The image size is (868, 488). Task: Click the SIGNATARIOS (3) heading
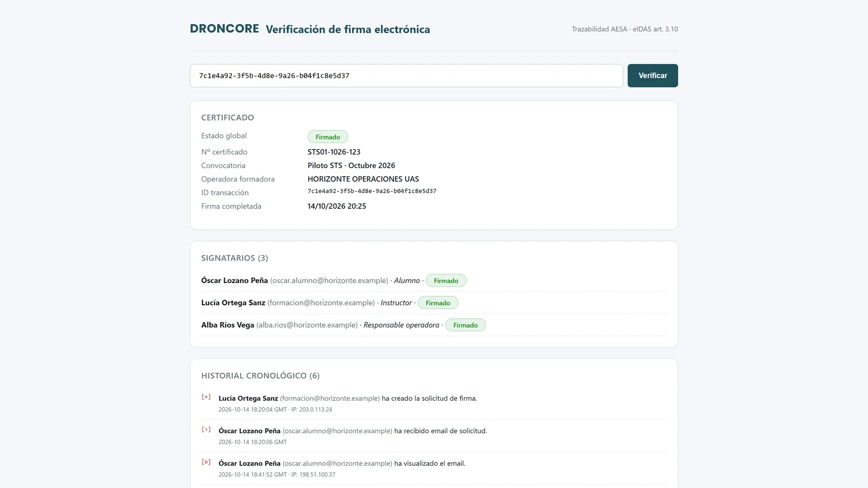click(x=234, y=258)
